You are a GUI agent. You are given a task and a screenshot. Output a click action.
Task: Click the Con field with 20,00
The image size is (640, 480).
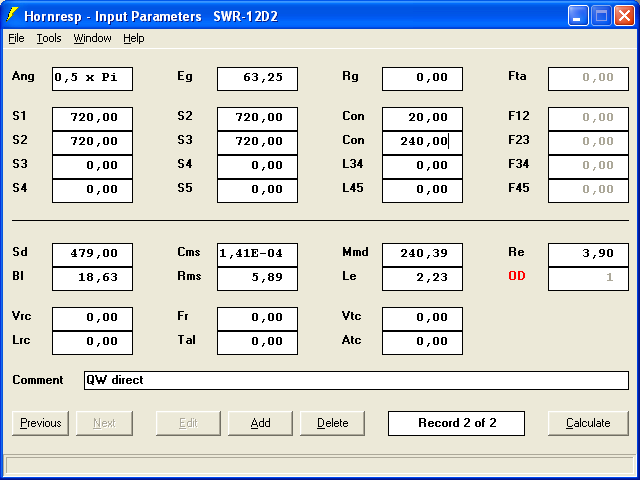tap(422, 119)
